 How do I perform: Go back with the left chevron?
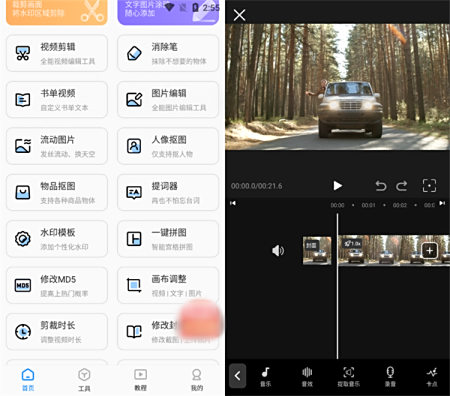238,376
